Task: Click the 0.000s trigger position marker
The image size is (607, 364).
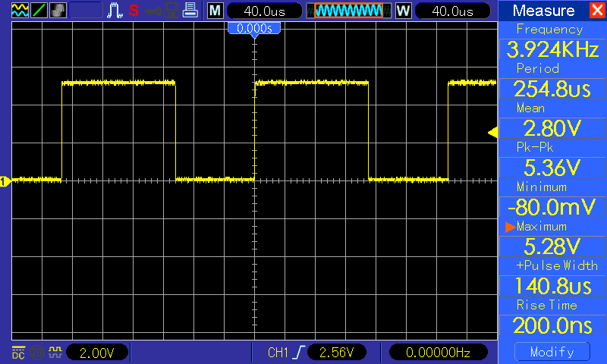Action: (254, 29)
